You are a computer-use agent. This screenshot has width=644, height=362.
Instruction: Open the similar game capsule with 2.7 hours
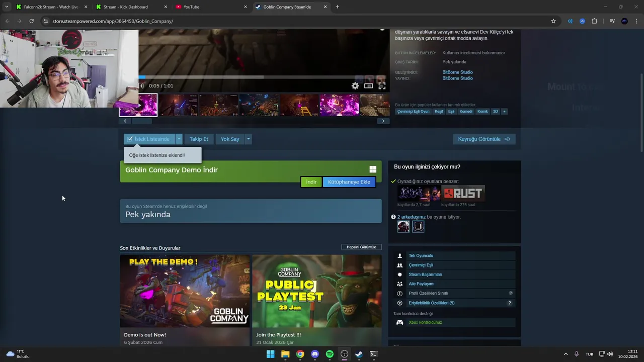(419, 194)
